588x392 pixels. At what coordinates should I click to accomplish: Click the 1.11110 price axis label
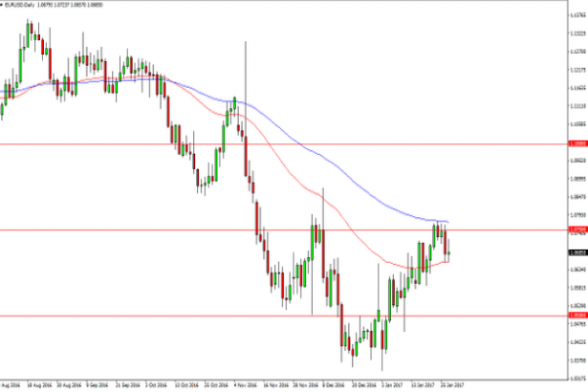pos(577,106)
